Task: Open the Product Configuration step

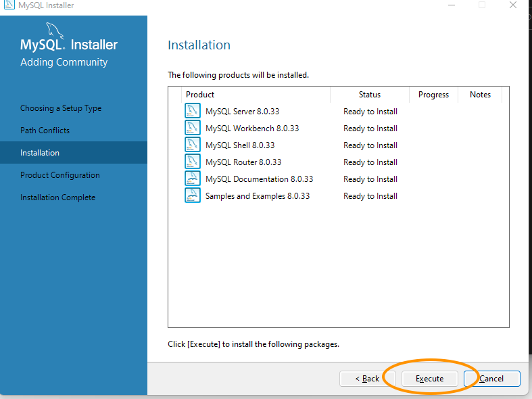Action: pyautogui.click(x=60, y=175)
